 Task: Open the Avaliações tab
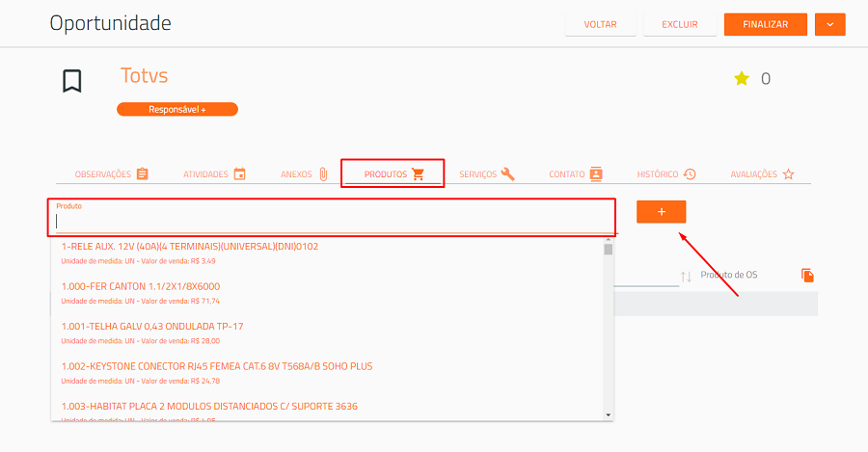[762, 173]
